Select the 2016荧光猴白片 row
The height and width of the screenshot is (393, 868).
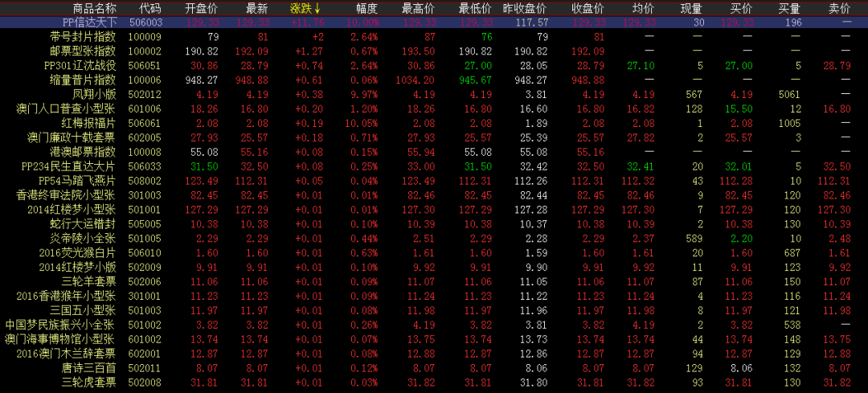point(434,252)
